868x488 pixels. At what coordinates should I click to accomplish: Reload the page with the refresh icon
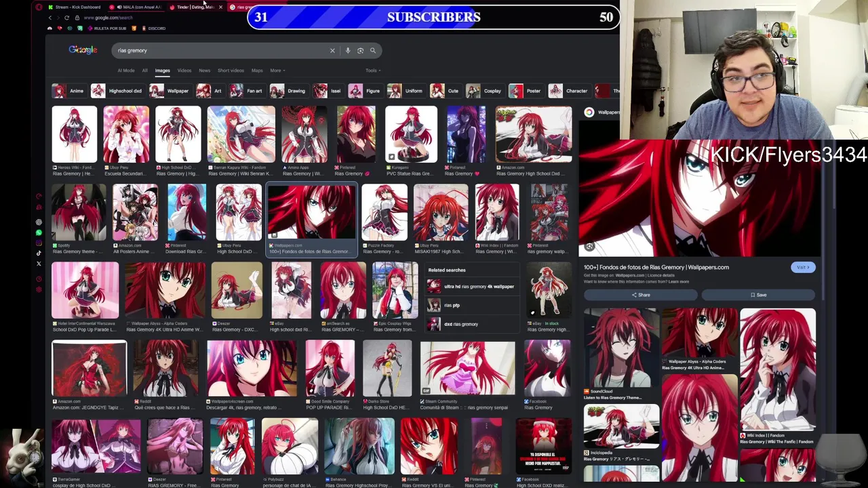66,18
